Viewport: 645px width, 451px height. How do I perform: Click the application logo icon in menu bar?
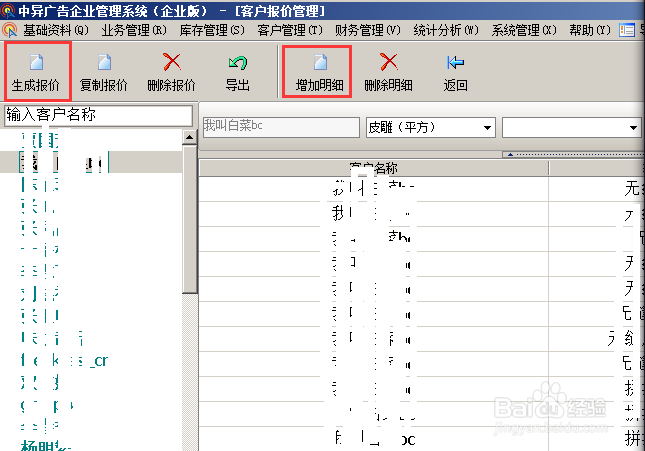pos(9,30)
